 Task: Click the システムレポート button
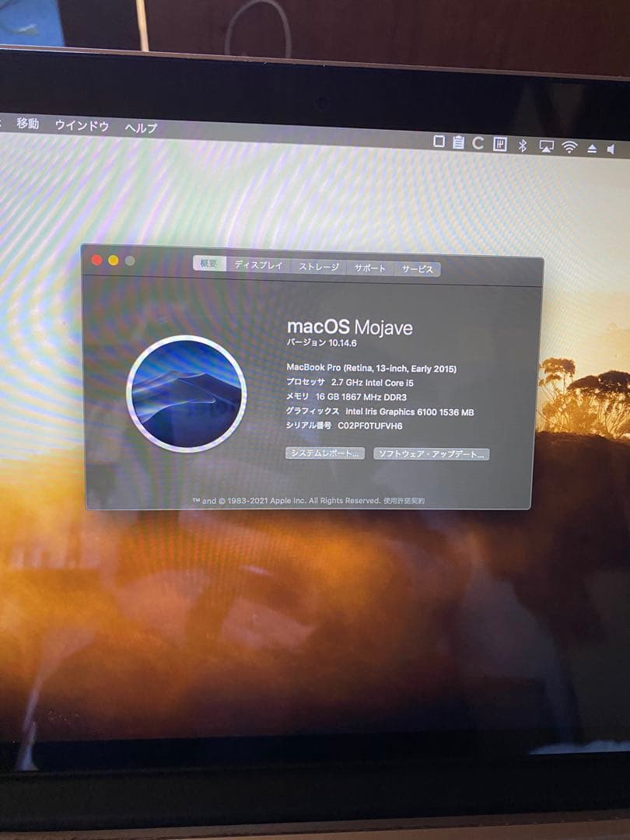(x=325, y=453)
